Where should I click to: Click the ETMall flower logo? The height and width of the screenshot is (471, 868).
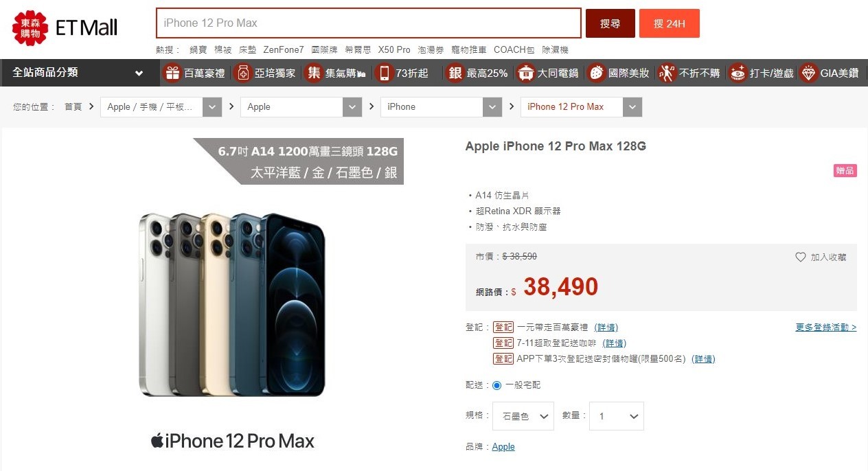point(30,27)
